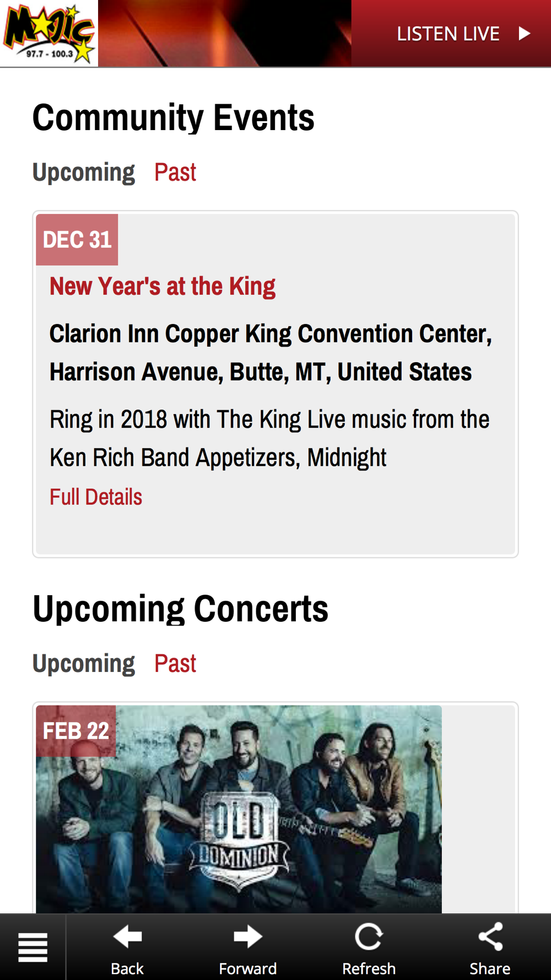Click the Magic 97.7 - 100.3 logo
The height and width of the screenshot is (980, 551).
[49, 33]
